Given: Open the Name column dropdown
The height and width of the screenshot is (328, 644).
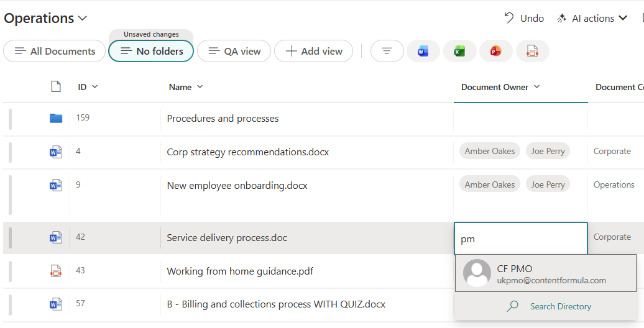Looking at the screenshot, I should (x=200, y=86).
